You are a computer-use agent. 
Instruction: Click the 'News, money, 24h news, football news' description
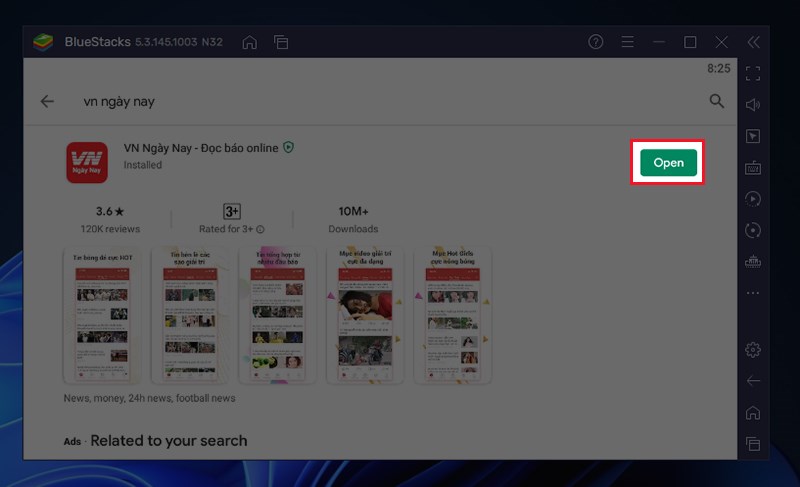149,398
